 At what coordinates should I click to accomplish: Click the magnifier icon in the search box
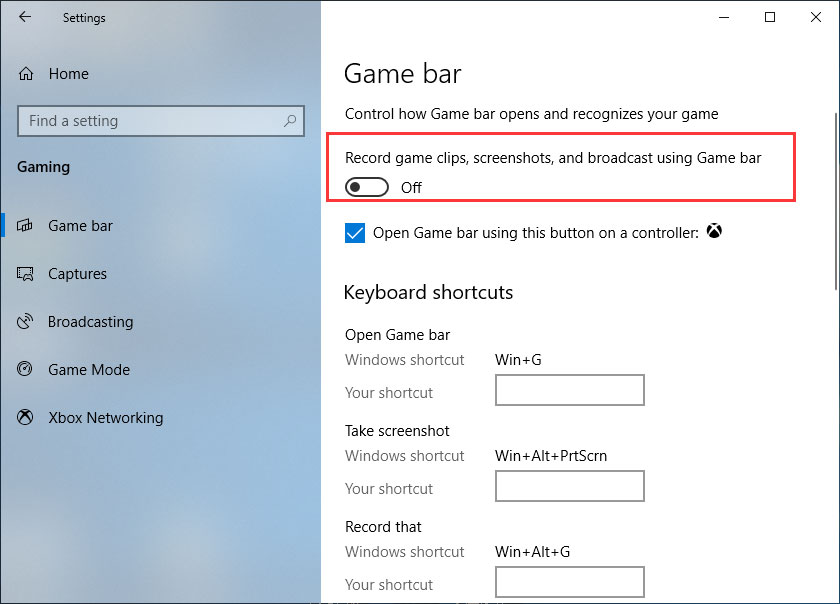pos(289,120)
